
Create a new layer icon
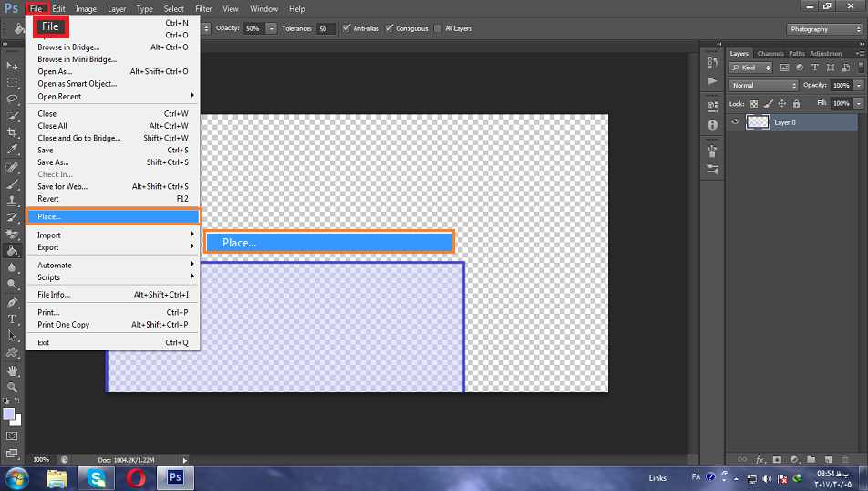[x=828, y=459]
